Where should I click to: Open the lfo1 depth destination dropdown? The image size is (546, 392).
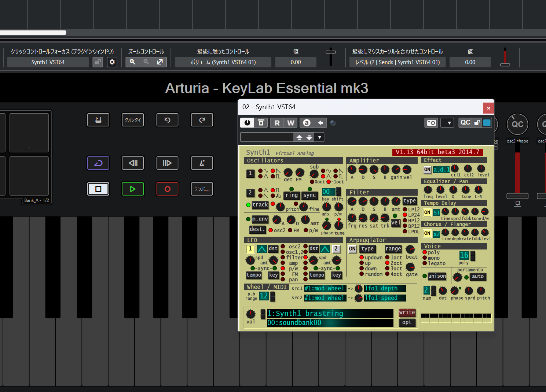click(x=385, y=288)
